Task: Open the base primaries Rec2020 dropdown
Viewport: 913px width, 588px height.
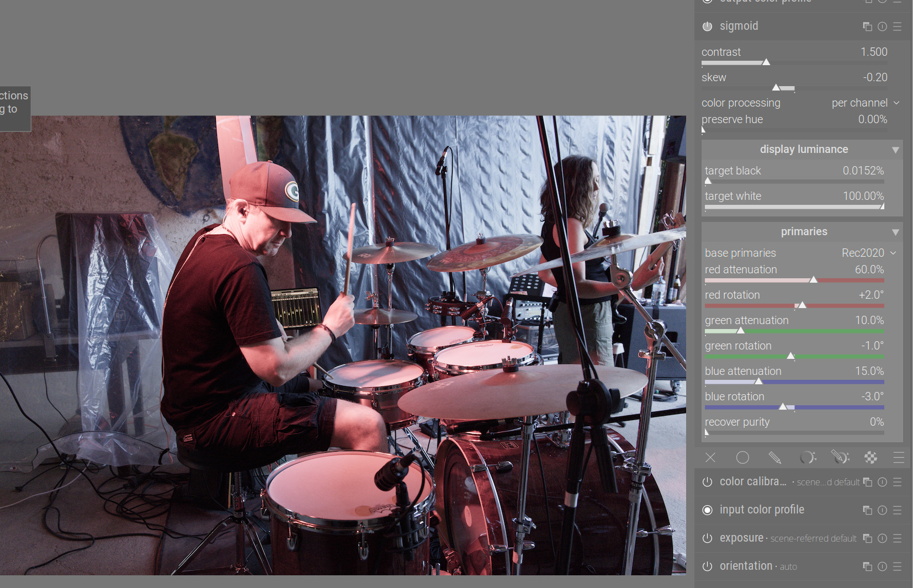Action: [869, 253]
